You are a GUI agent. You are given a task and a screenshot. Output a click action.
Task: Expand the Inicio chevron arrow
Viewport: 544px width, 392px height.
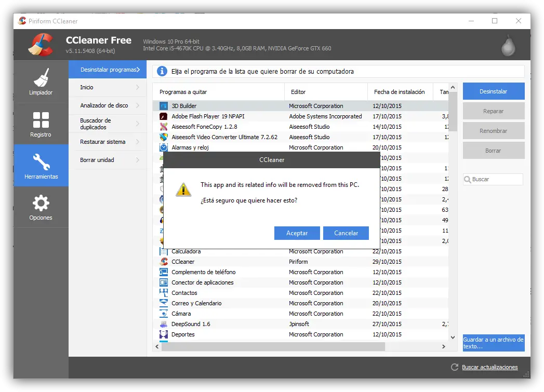[138, 87]
